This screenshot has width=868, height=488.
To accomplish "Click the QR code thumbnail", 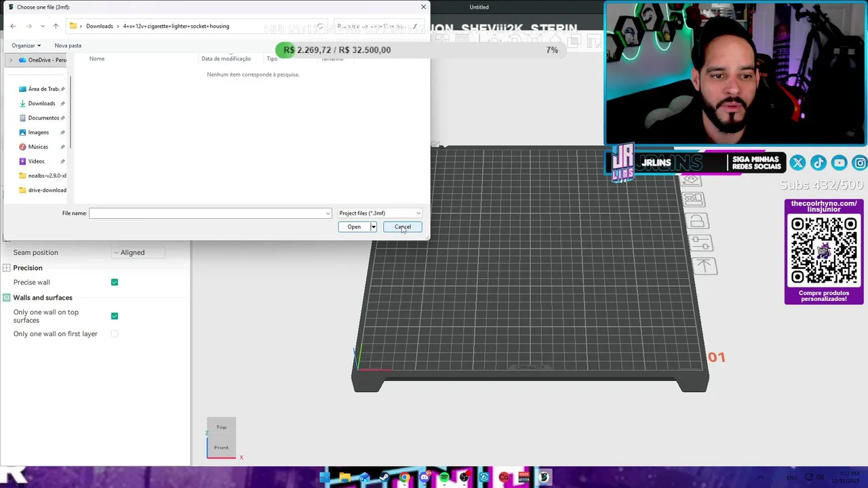I will [x=824, y=251].
